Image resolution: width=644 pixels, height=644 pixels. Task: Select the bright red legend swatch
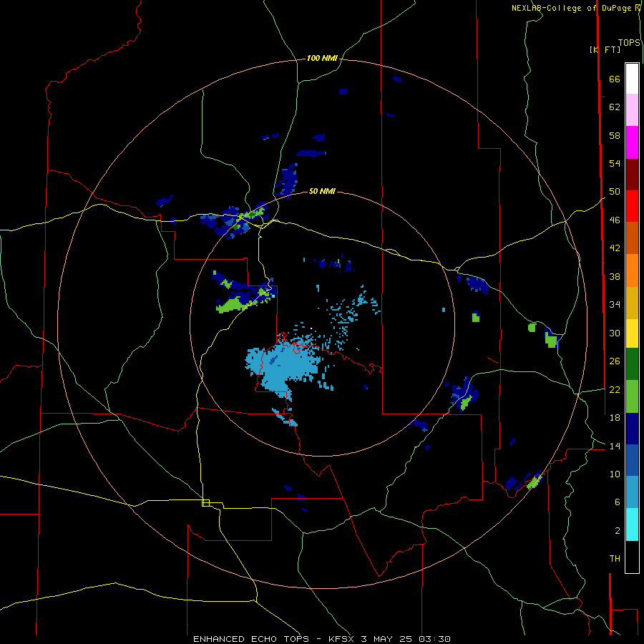click(x=632, y=206)
